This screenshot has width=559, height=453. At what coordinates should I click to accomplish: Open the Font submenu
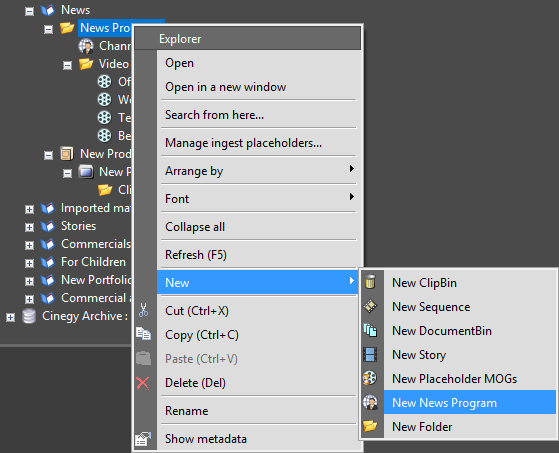[258, 199]
